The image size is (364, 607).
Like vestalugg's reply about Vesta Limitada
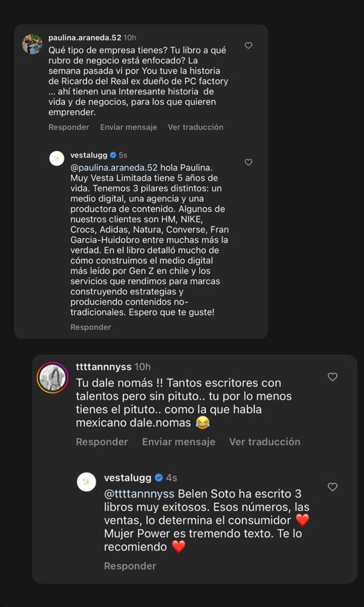tap(248, 162)
